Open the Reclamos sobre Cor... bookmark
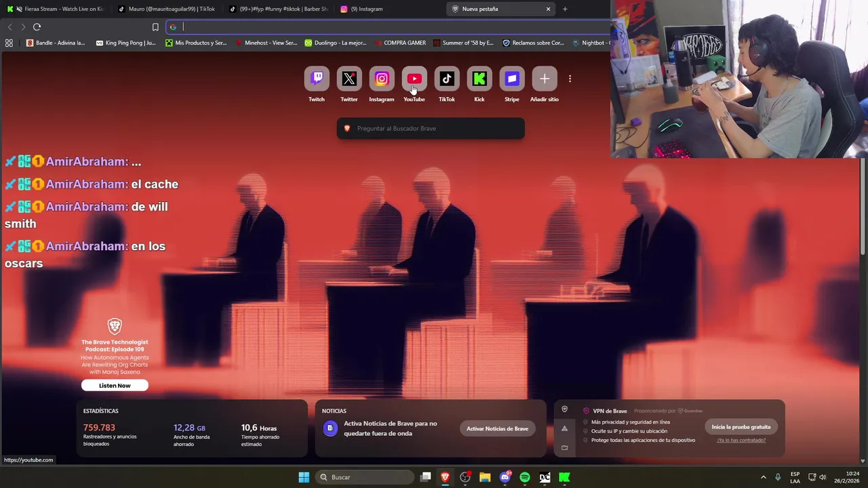 pos(533,43)
